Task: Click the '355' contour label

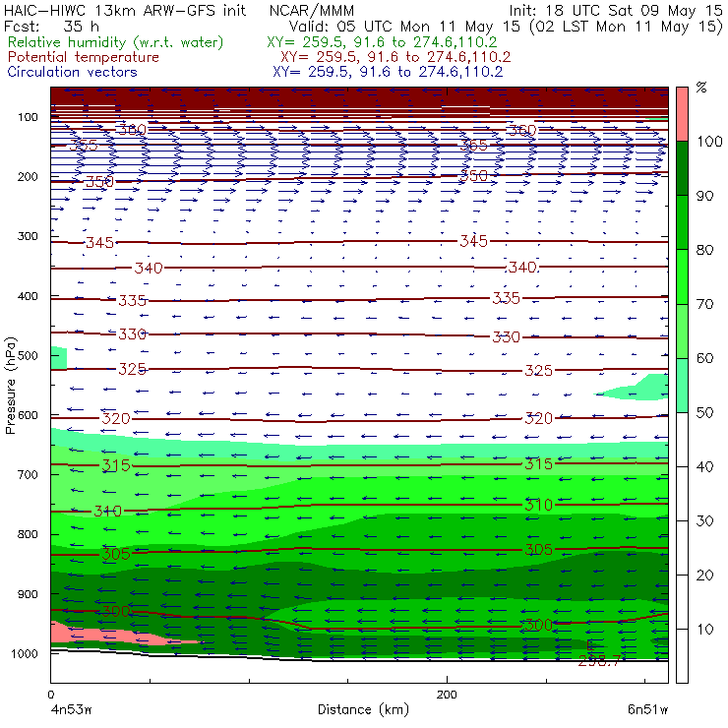Action: tap(84, 146)
